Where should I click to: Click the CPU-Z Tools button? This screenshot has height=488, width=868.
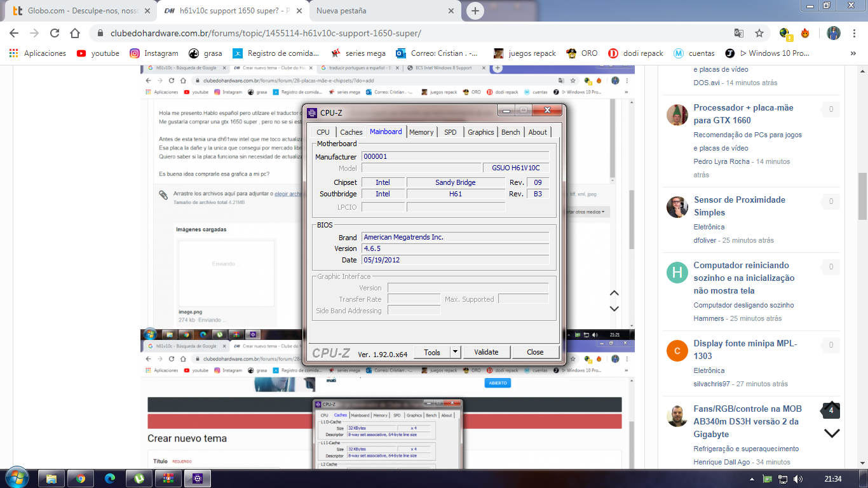432,352
